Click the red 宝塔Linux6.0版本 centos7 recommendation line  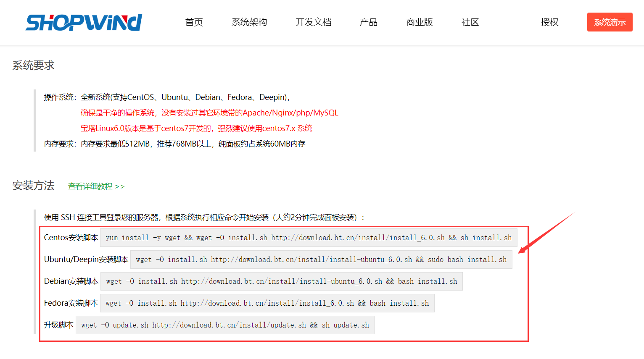coord(196,128)
